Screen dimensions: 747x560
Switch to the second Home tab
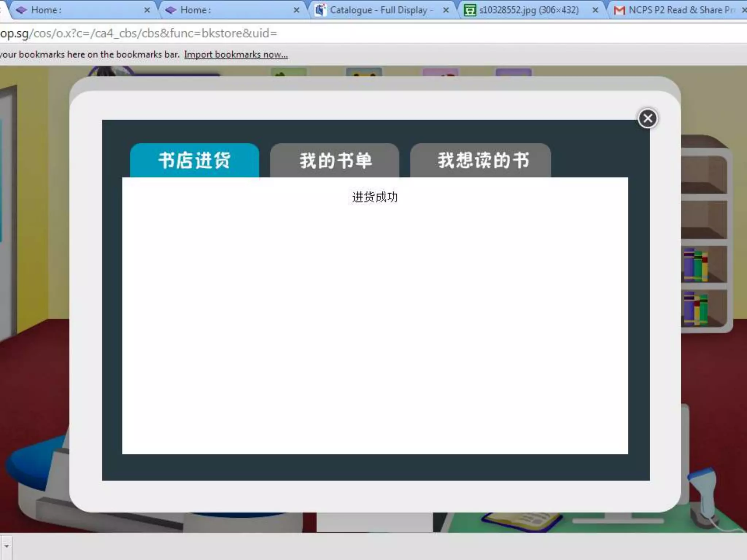(x=226, y=10)
